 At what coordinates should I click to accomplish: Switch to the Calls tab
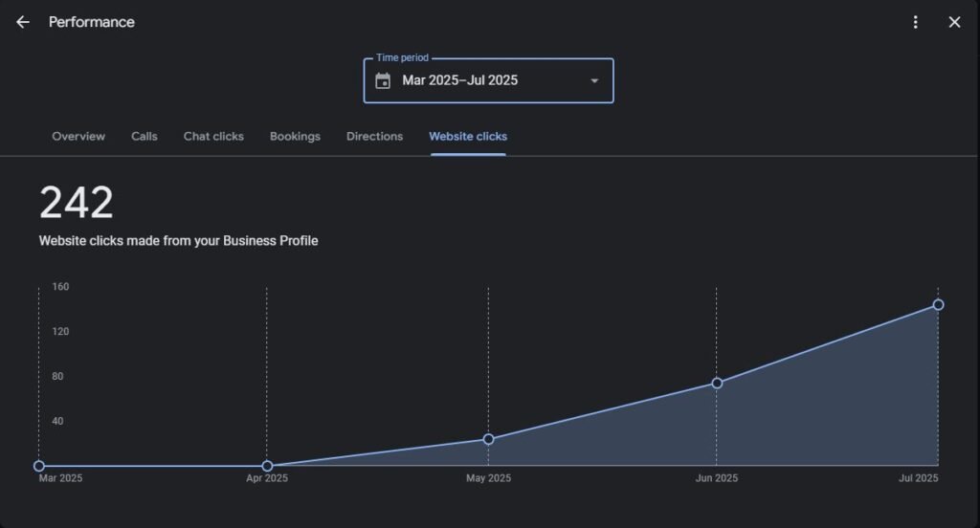coord(145,136)
